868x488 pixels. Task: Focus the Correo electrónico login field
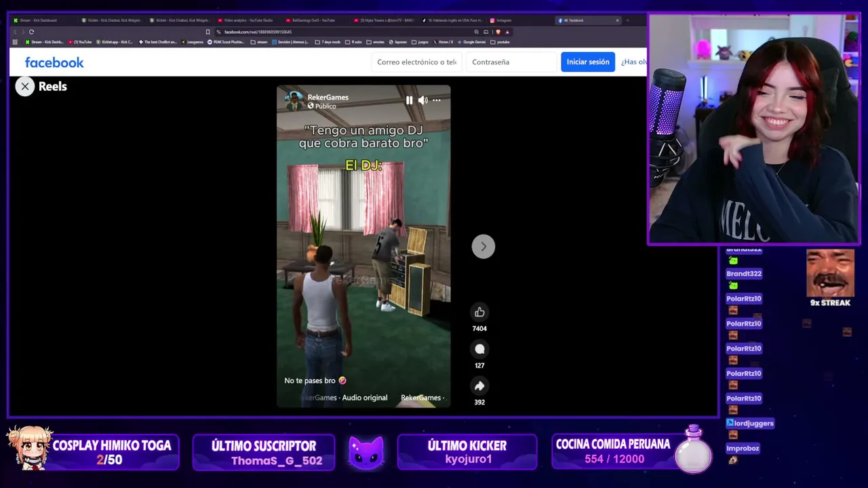click(416, 62)
